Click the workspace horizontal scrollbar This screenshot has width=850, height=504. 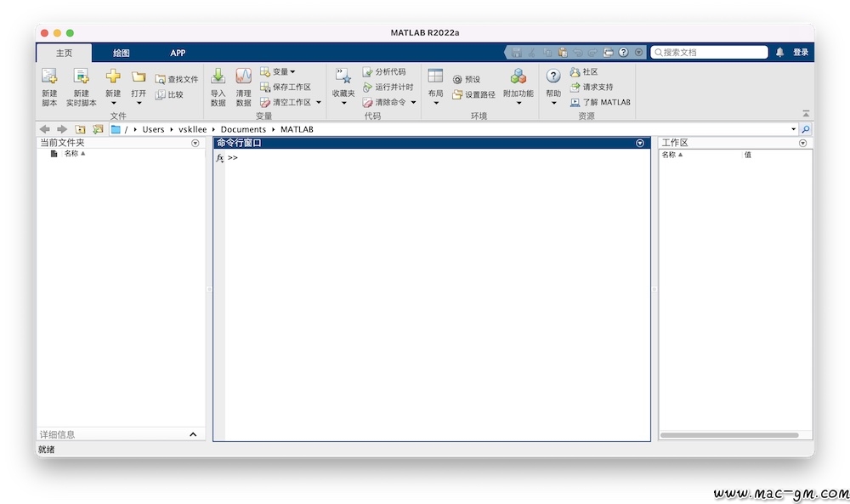(729, 435)
